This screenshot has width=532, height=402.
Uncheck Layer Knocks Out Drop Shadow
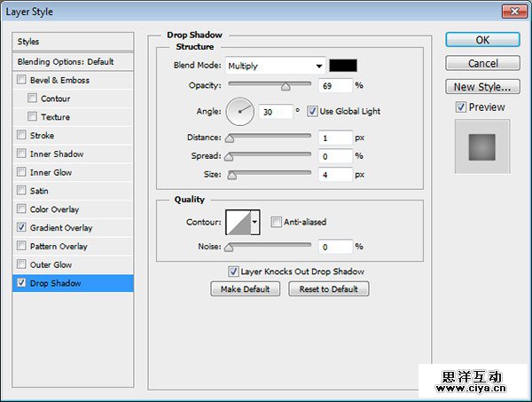point(233,272)
